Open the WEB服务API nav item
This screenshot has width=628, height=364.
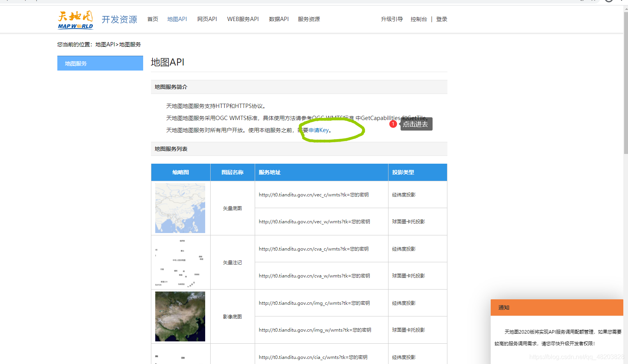click(x=243, y=19)
